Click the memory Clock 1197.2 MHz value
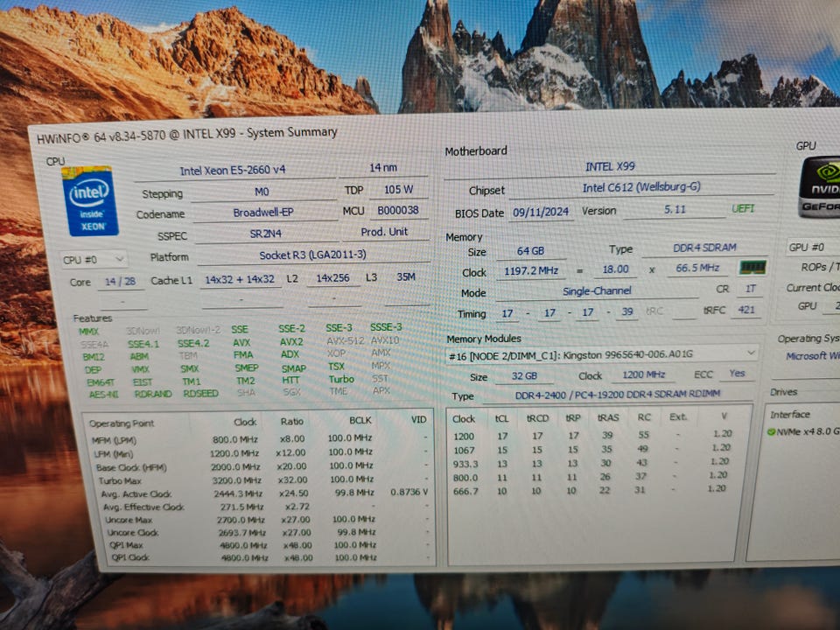This screenshot has width=840, height=630. pyautogui.click(x=531, y=271)
